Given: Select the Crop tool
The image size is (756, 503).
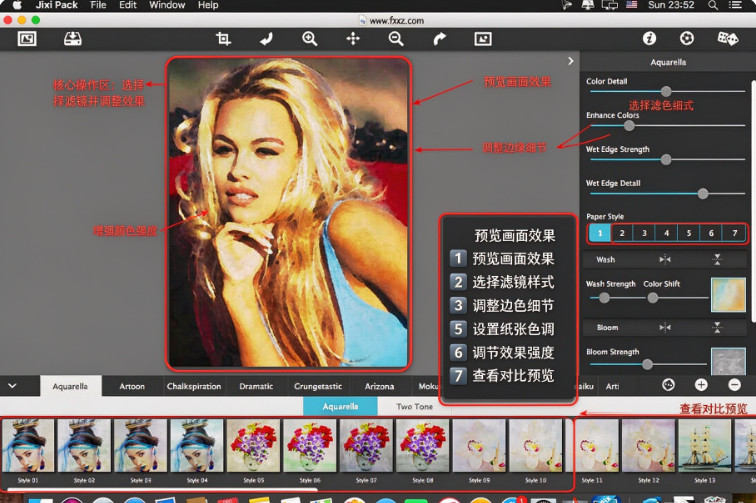Looking at the screenshot, I should tap(223, 39).
